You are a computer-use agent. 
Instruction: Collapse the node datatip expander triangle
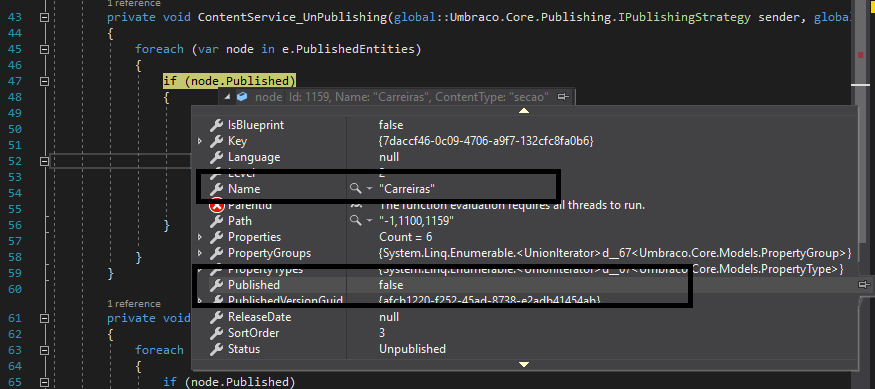point(227,97)
